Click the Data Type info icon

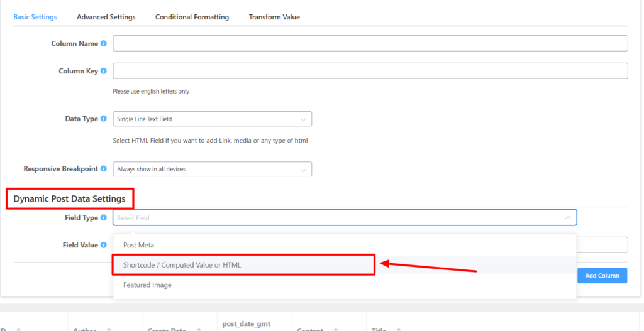click(x=104, y=119)
